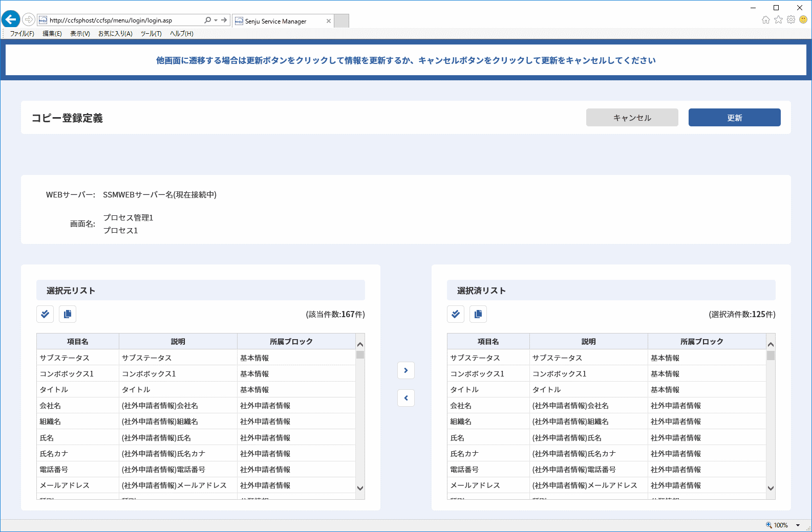Go back with the browser back arrow

tap(11, 19)
